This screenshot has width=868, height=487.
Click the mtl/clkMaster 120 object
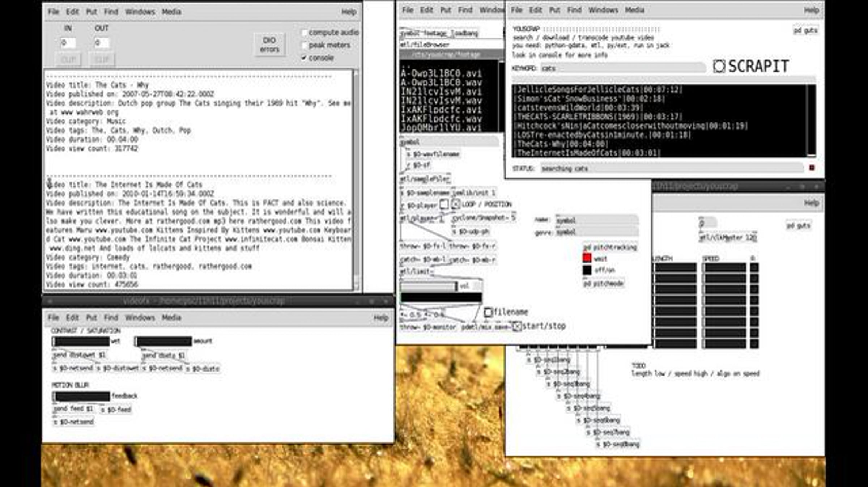point(728,238)
